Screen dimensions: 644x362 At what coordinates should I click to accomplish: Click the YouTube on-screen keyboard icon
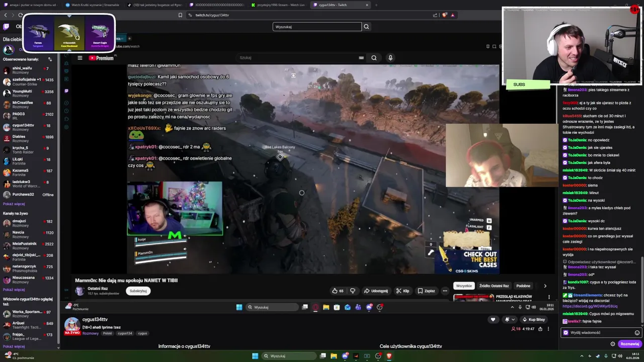coord(361,58)
